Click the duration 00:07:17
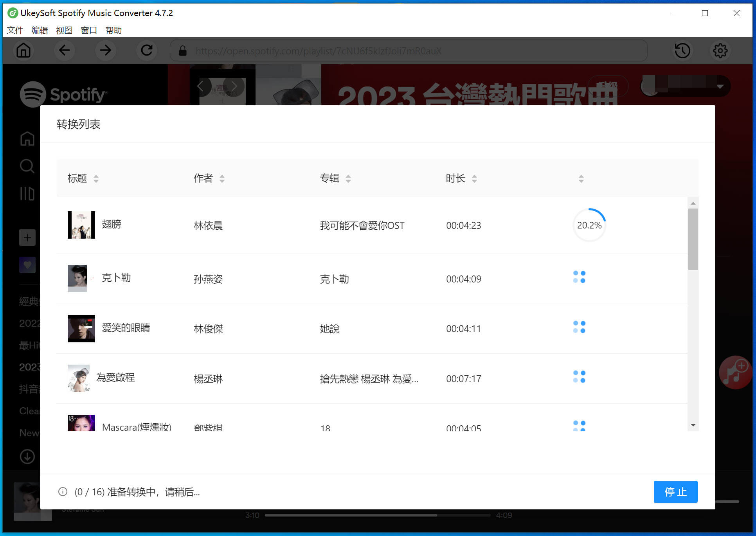This screenshot has width=756, height=536. coord(464,379)
